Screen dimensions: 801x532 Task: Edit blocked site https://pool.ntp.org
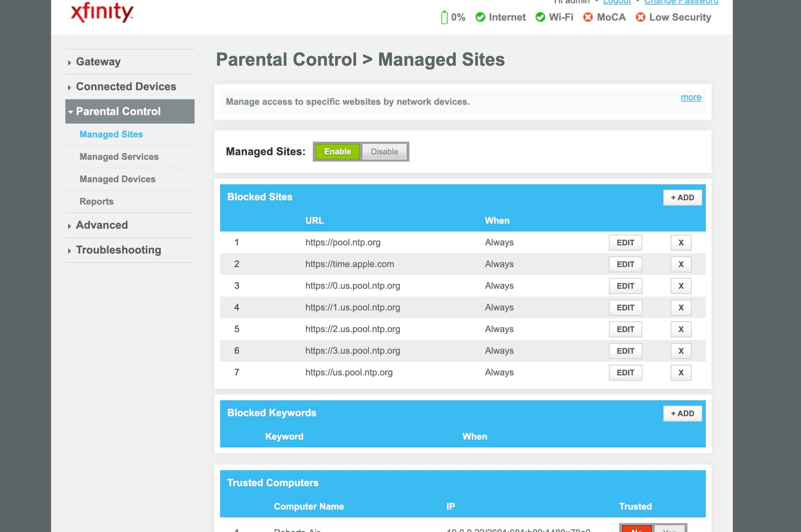(625, 242)
